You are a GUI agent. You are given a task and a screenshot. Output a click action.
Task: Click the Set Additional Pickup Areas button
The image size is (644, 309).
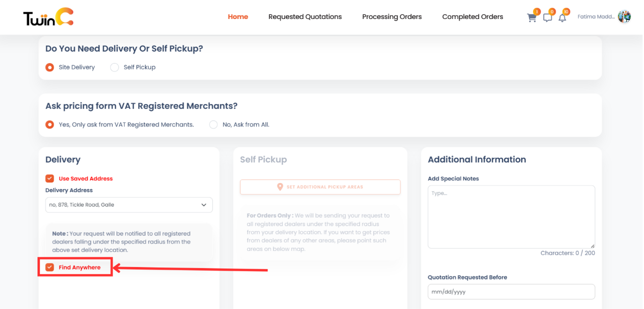pos(320,187)
